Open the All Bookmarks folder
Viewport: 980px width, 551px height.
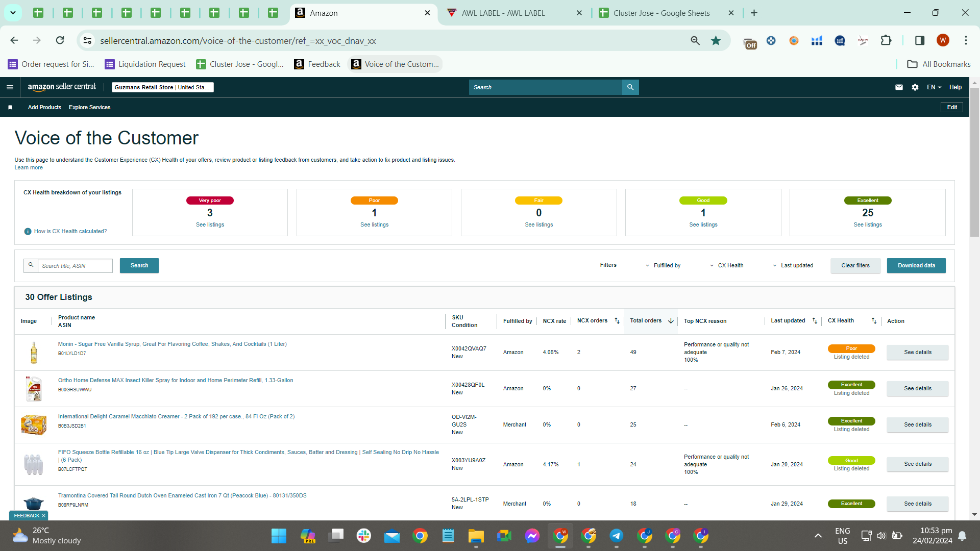point(939,64)
